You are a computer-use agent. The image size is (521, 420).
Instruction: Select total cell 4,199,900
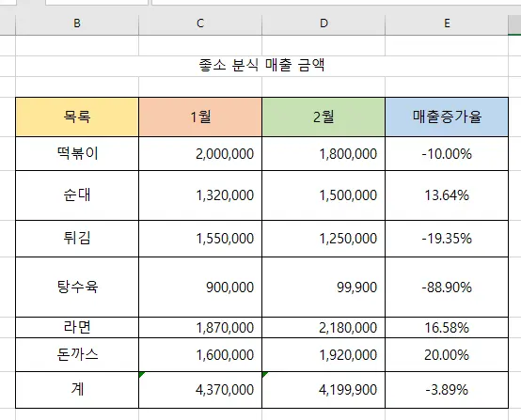tap(324, 390)
